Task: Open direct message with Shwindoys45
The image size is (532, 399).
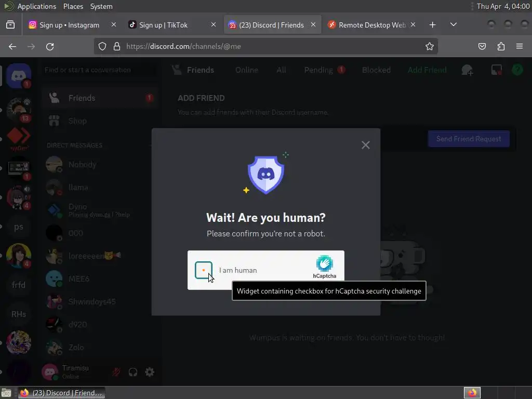Action: (x=100, y=302)
